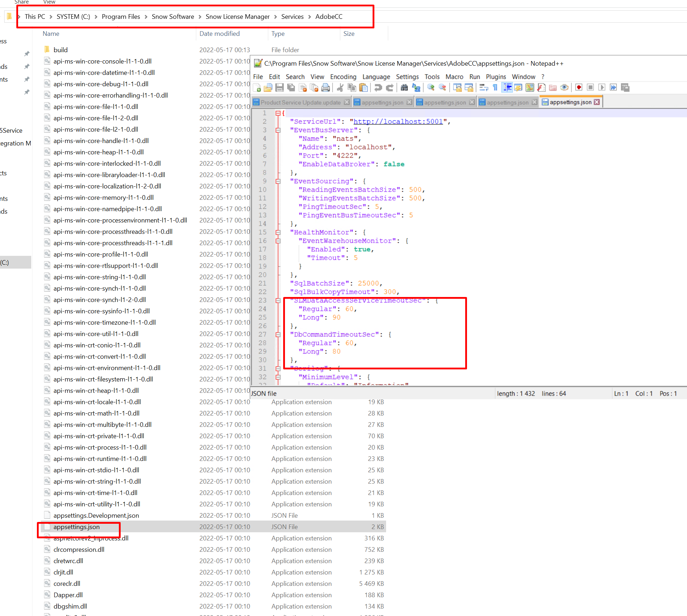Close the Product Service Update.update tab
687x616 pixels.
click(347, 102)
